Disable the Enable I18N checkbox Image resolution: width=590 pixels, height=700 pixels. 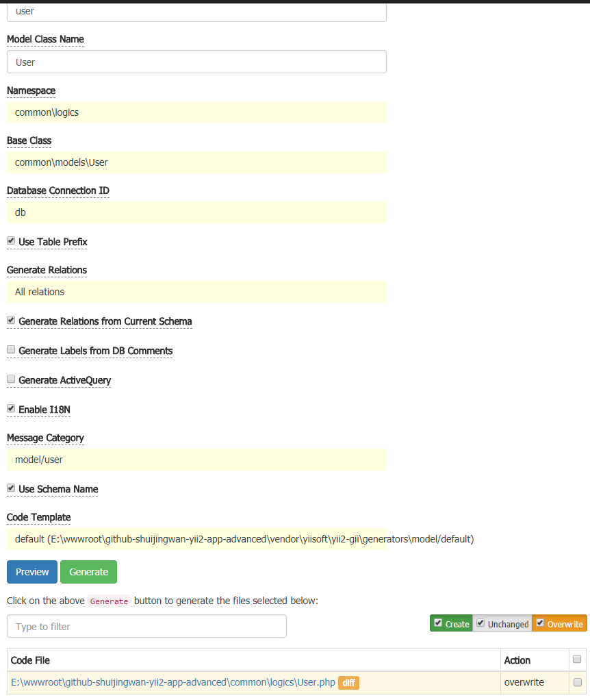[11, 409]
